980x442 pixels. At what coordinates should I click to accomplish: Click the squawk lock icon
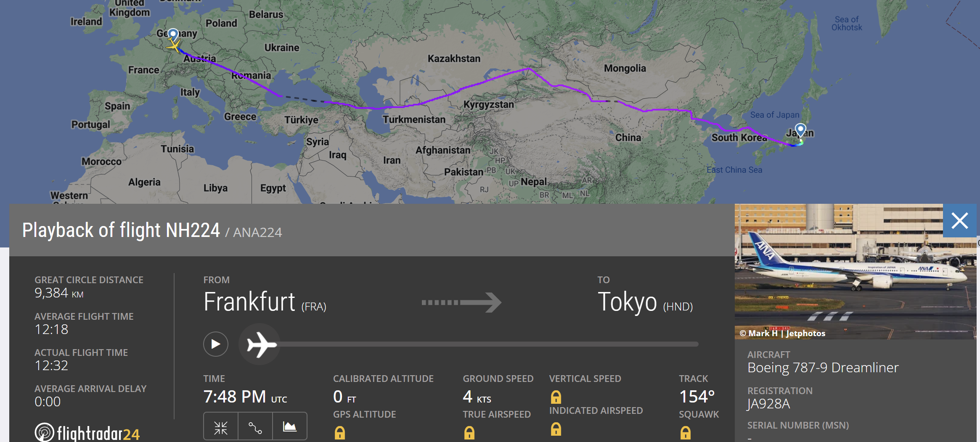click(686, 433)
